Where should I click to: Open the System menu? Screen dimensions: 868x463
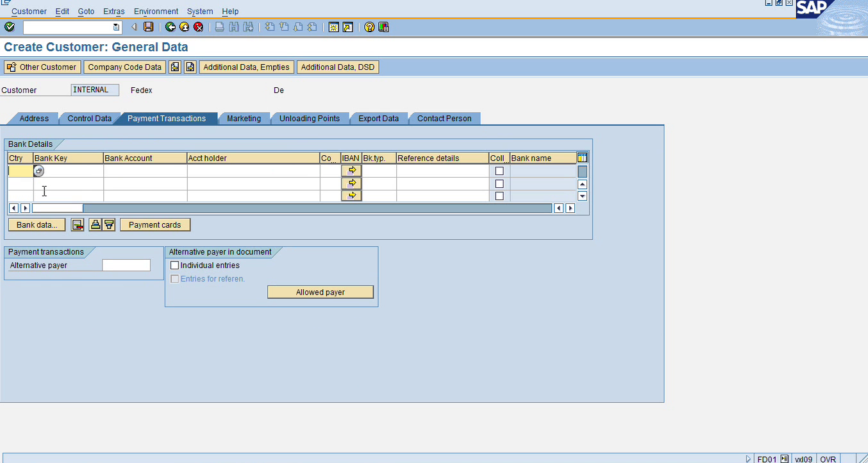pos(200,12)
